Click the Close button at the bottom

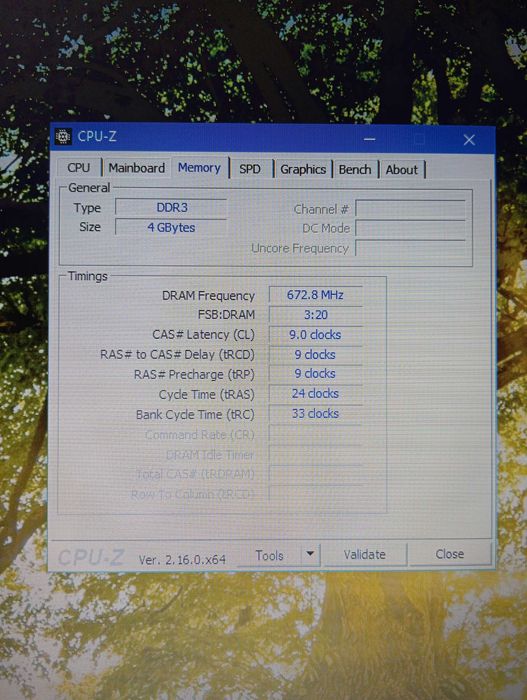coord(450,554)
